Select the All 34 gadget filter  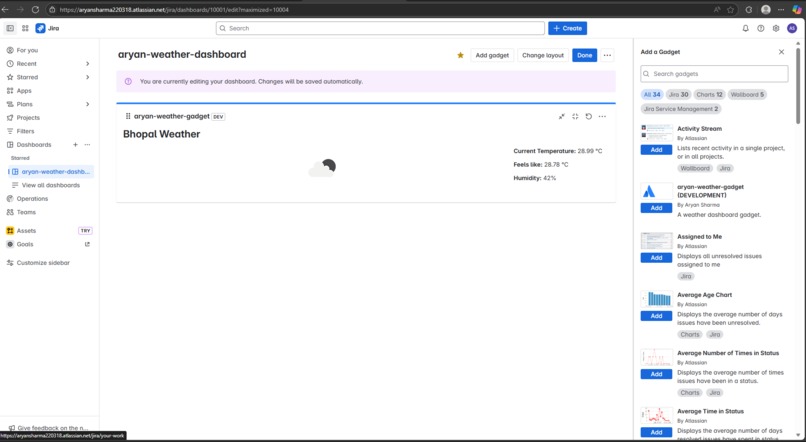(x=652, y=95)
